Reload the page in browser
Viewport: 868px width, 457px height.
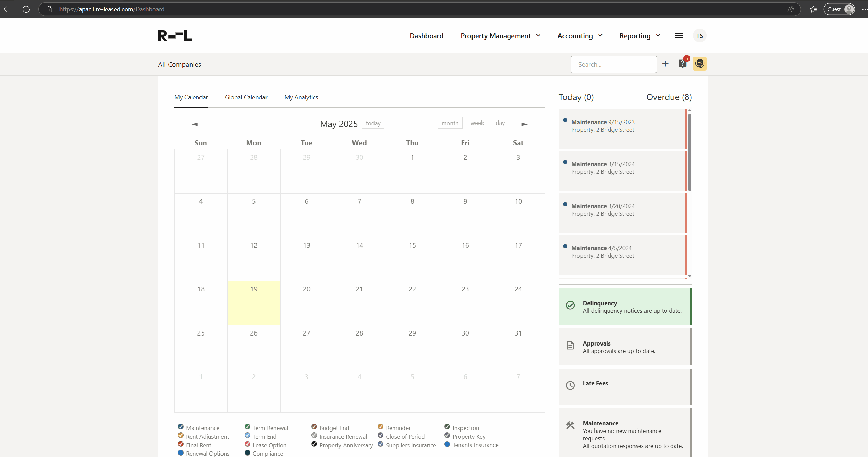coord(26,9)
